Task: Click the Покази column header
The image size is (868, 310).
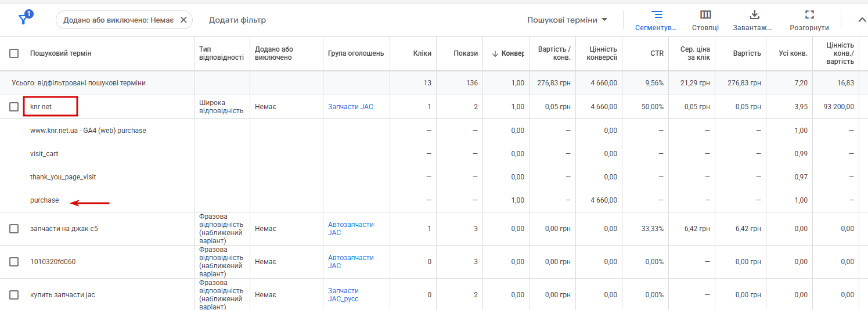Action: point(466,53)
